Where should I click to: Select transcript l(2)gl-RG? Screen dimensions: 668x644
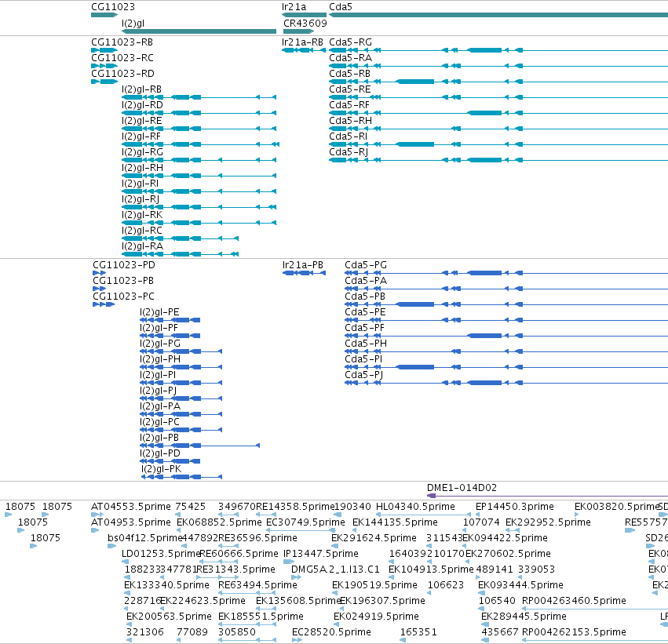pyautogui.click(x=142, y=152)
